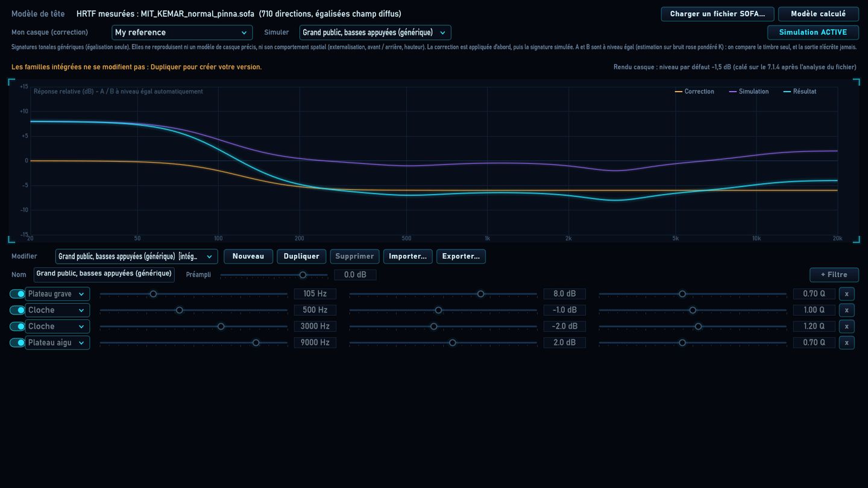
Task: Click the Correction legend entry
Action: pos(694,92)
